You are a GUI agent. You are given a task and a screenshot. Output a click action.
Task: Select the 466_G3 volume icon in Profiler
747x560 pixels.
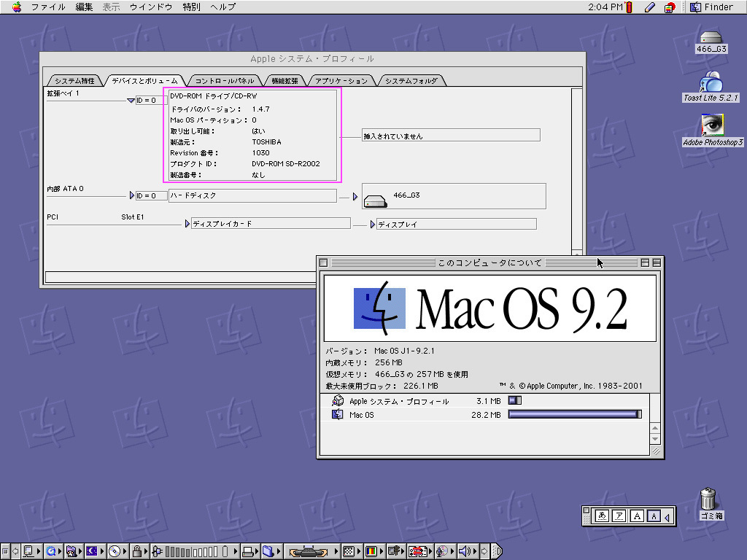point(376,201)
